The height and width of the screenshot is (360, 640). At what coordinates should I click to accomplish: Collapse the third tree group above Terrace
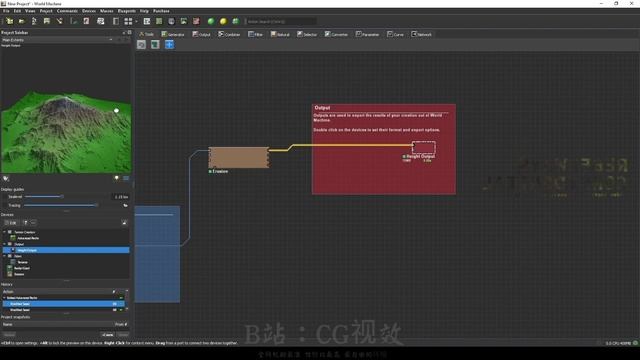tap(4, 256)
